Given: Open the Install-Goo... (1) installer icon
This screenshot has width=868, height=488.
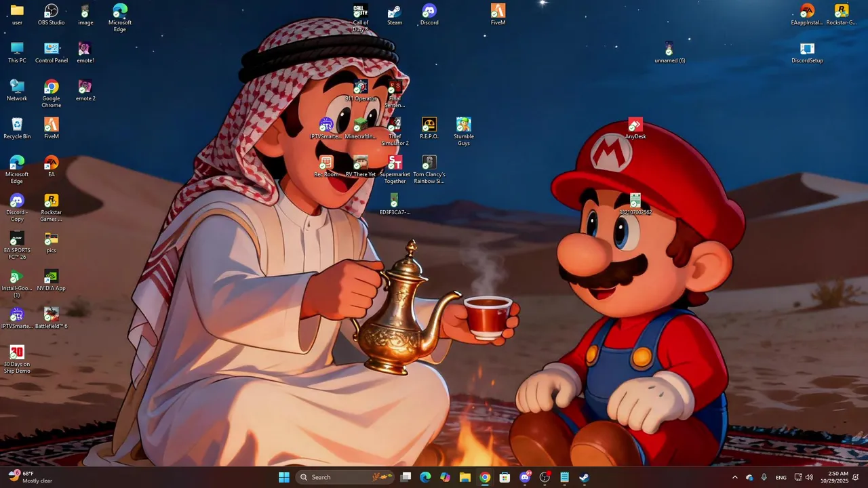Looking at the screenshot, I should 17,283.
